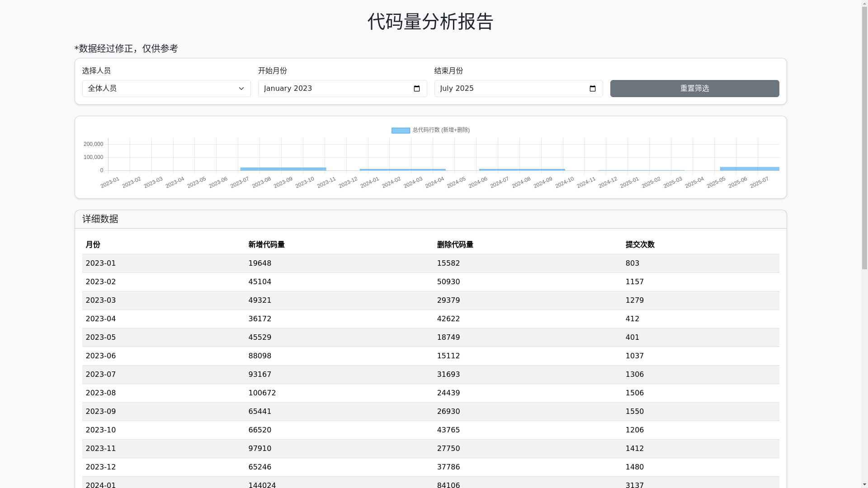
Task: Click the added code value 93167
Action: (259, 374)
